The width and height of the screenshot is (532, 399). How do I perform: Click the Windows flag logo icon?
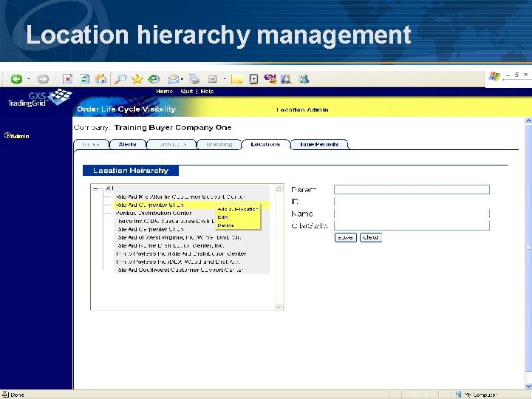pyautogui.click(x=494, y=76)
